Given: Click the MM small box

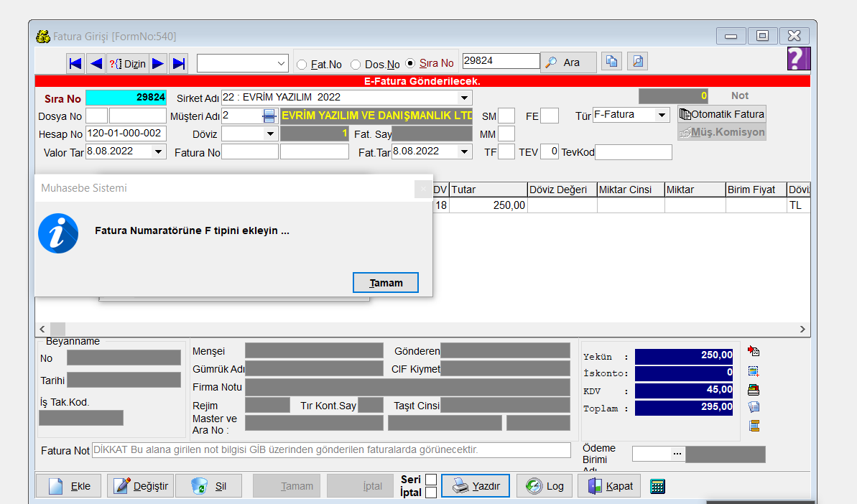Looking at the screenshot, I should point(506,134).
